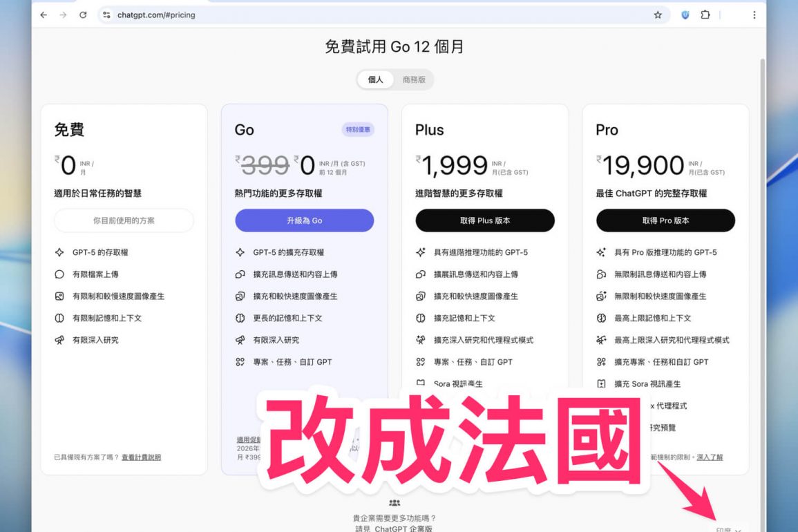This screenshot has width=798, height=532.
Task: Click the browser back arrow
Action: 44,15
